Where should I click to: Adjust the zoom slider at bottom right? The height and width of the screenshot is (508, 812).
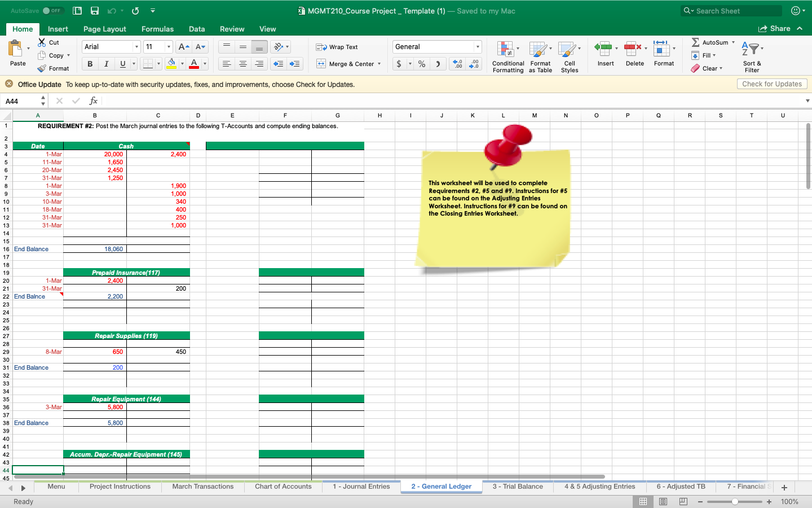click(736, 501)
